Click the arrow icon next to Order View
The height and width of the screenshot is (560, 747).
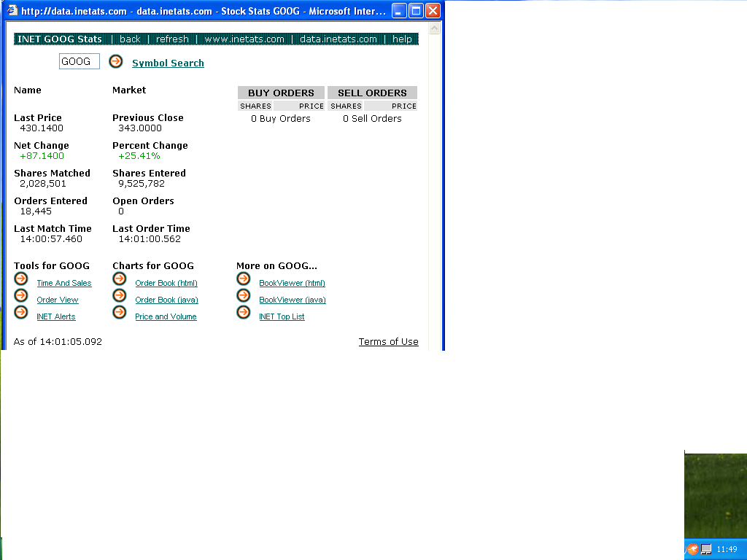coord(21,296)
